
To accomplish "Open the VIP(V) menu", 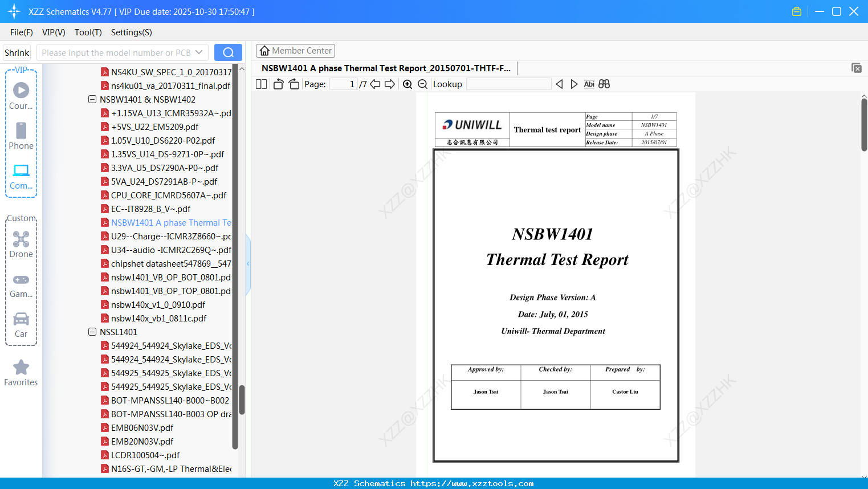I will click(54, 32).
